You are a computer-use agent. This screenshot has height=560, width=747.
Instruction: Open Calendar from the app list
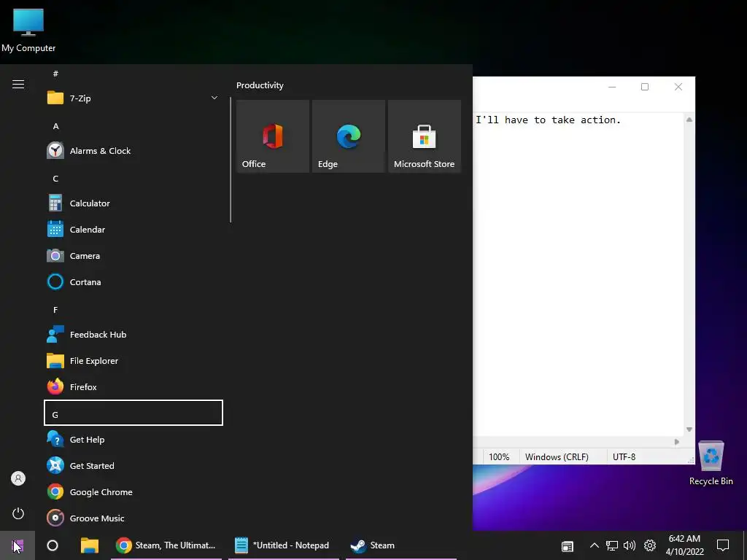click(x=133, y=229)
